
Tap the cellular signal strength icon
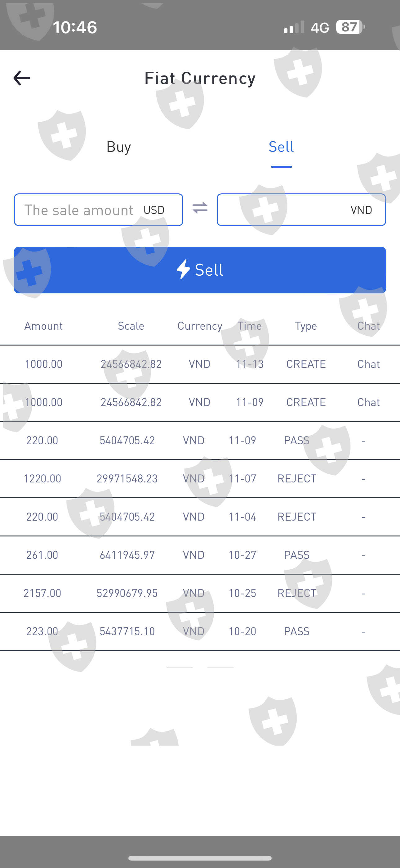(294, 27)
